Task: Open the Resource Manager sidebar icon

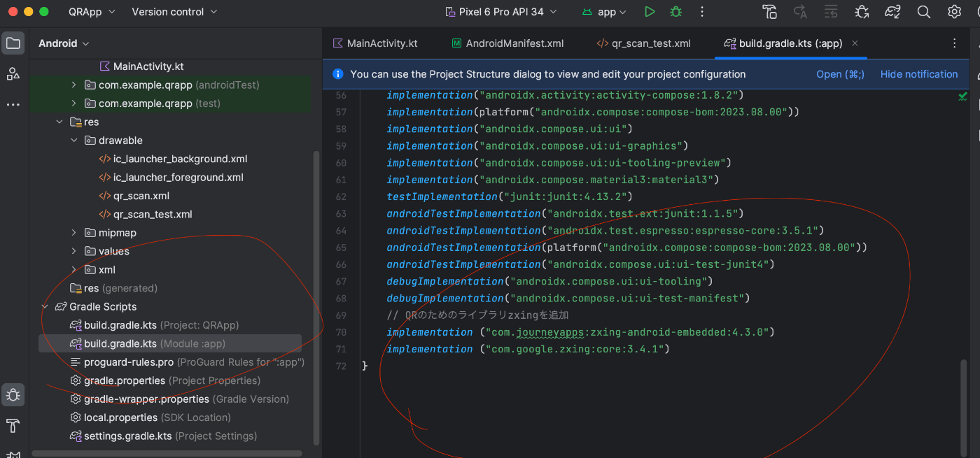Action: tap(13, 73)
